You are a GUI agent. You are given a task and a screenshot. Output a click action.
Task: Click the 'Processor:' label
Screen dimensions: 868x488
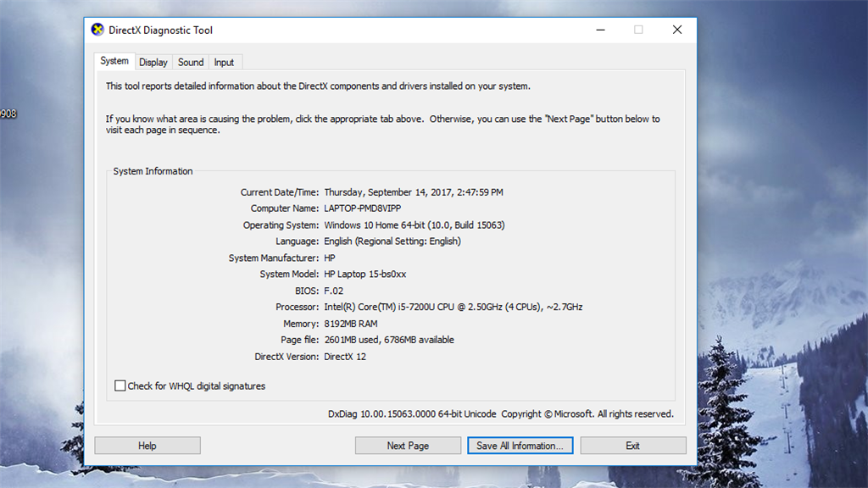[x=298, y=307]
